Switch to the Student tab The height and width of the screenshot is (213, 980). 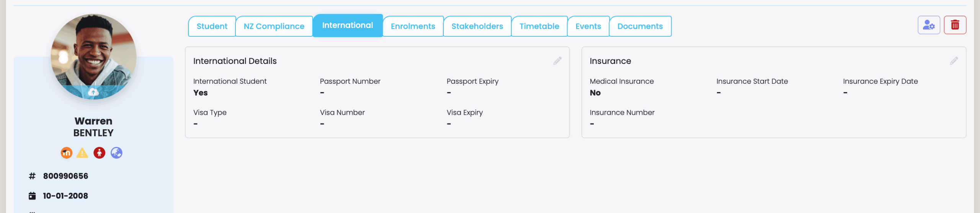[x=212, y=26]
